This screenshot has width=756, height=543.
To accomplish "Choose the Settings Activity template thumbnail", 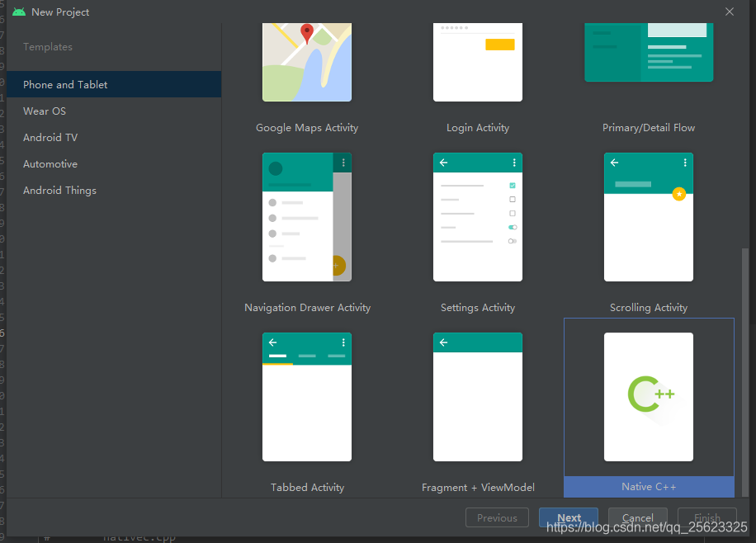I will [x=477, y=217].
